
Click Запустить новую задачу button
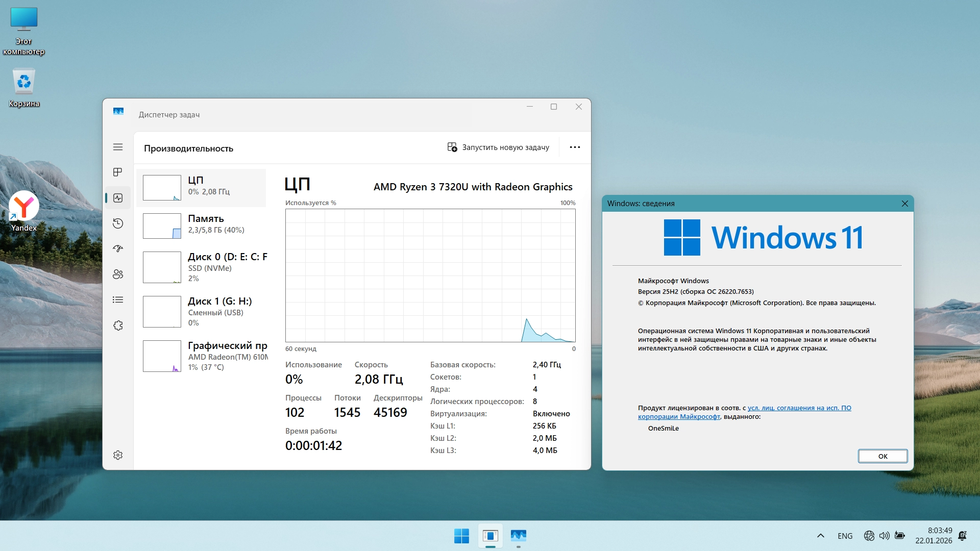pos(498,147)
